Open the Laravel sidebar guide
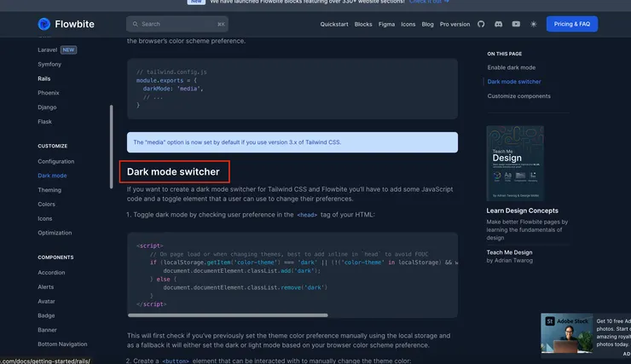The image size is (631, 364). [x=48, y=50]
